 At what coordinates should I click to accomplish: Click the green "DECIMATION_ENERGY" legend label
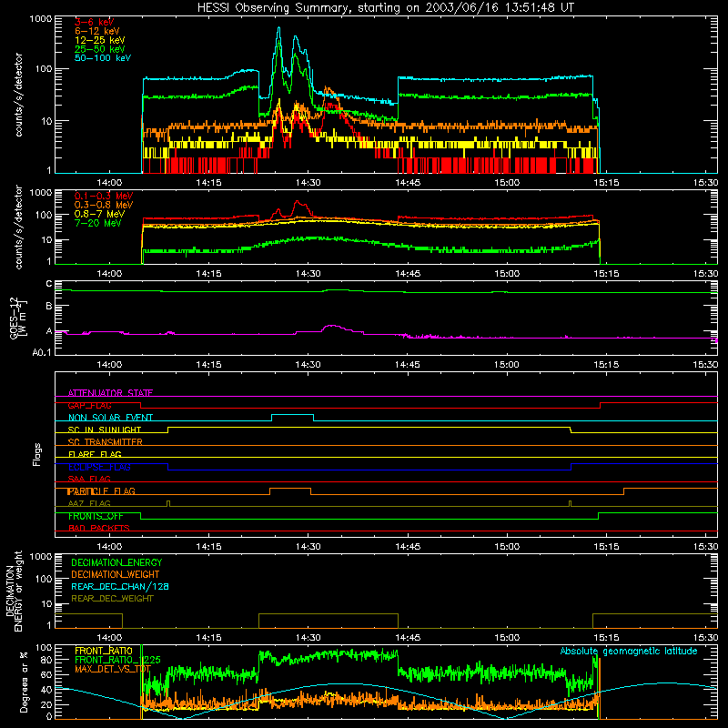coord(116,562)
